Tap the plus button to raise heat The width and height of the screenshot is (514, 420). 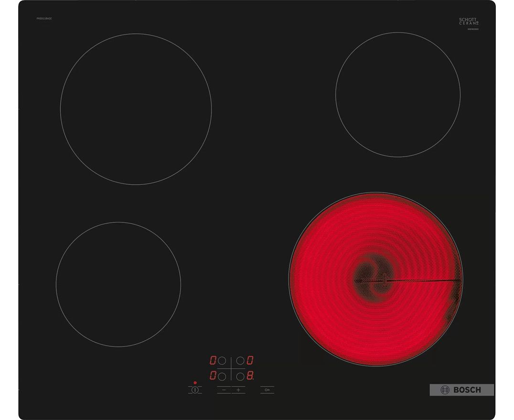point(238,390)
